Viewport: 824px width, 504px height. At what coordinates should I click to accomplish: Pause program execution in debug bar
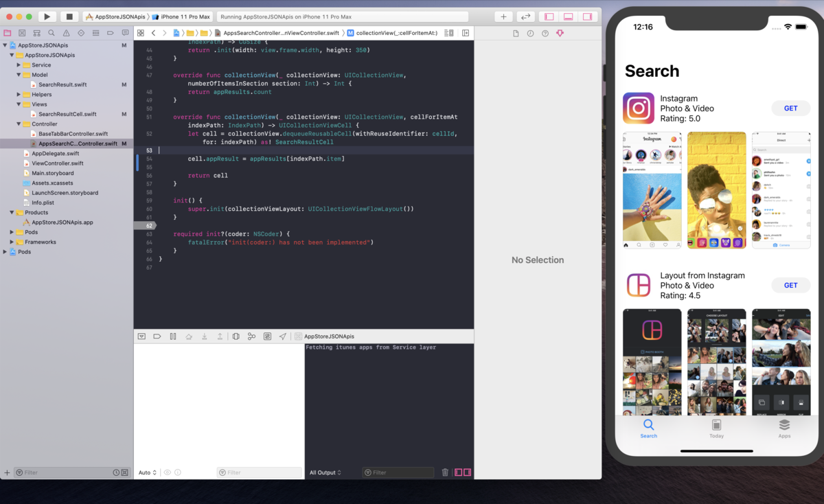173,336
